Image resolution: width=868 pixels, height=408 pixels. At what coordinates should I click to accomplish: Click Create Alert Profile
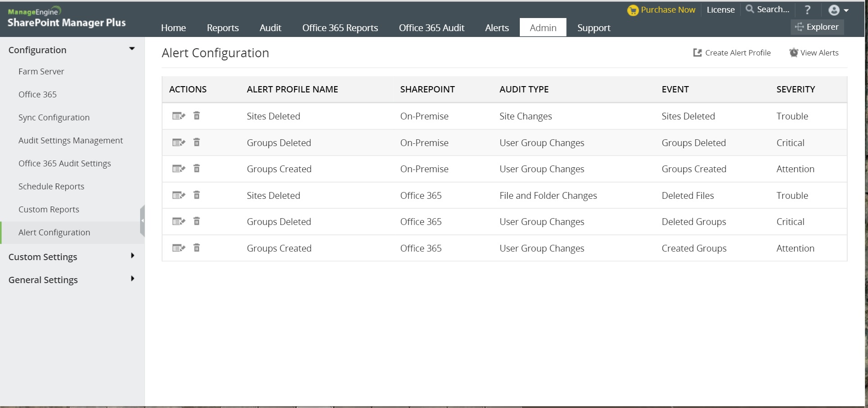coord(732,53)
